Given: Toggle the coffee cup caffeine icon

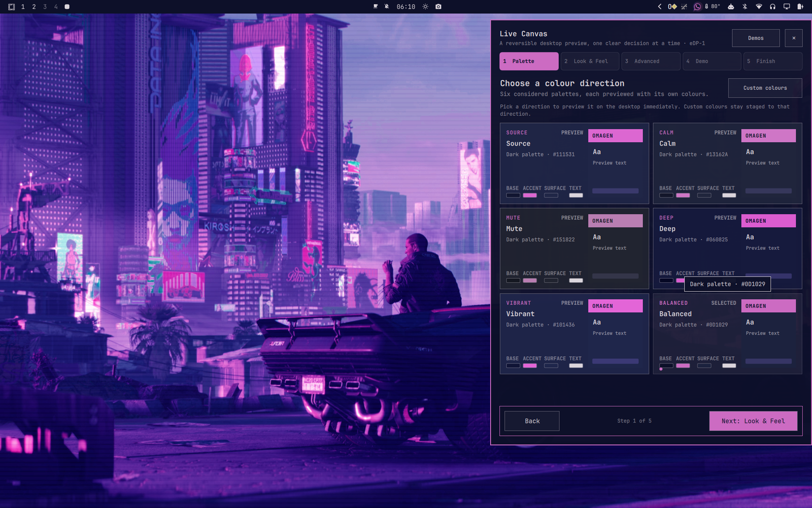Looking at the screenshot, I should [376, 7].
